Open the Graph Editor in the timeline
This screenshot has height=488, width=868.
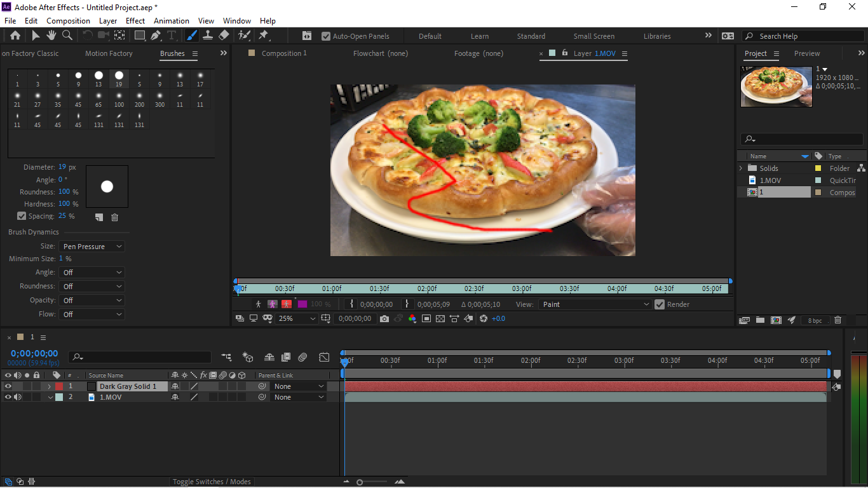click(x=324, y=357)
